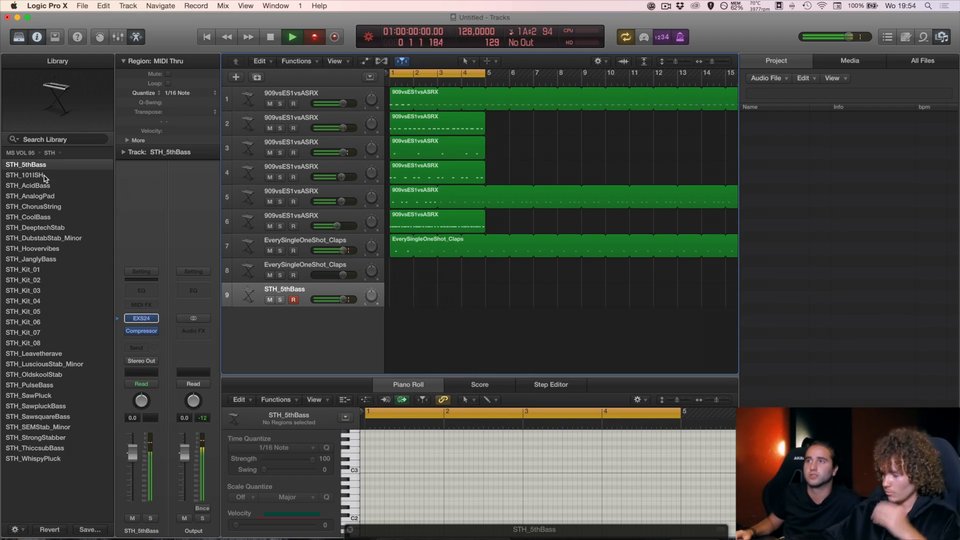The height and width of the screenshot is (540, 960).
Task: Stop playback with the Stop button
Action: coord(270,37)
